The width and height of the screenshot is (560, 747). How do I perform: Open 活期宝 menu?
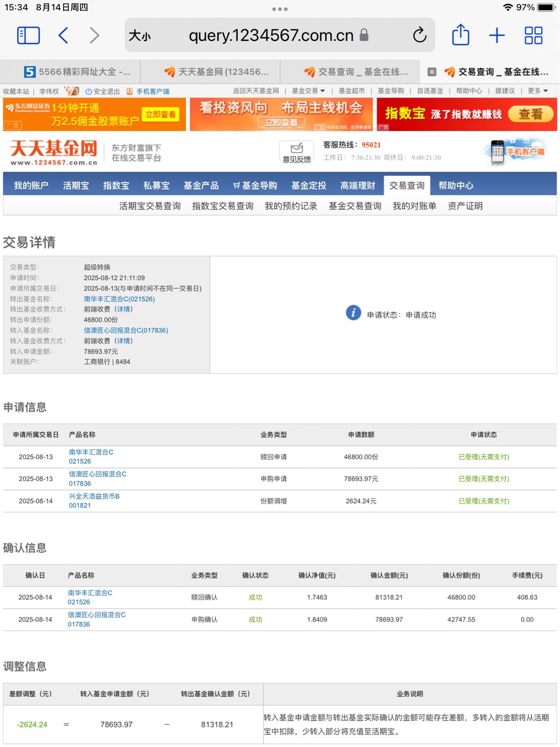pos(76,186)
